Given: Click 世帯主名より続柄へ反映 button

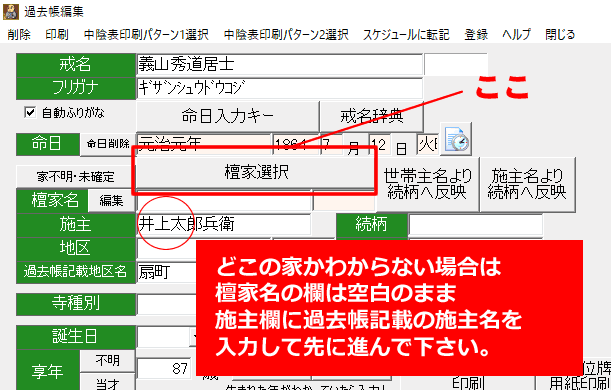Looking at the screenshot, I should (427, 184).
